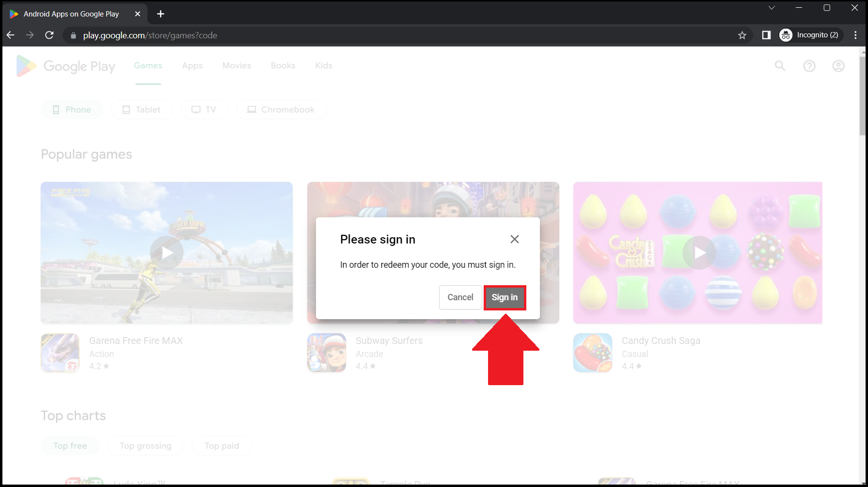Open the Chrome three-dot menu

coord(855,35)
